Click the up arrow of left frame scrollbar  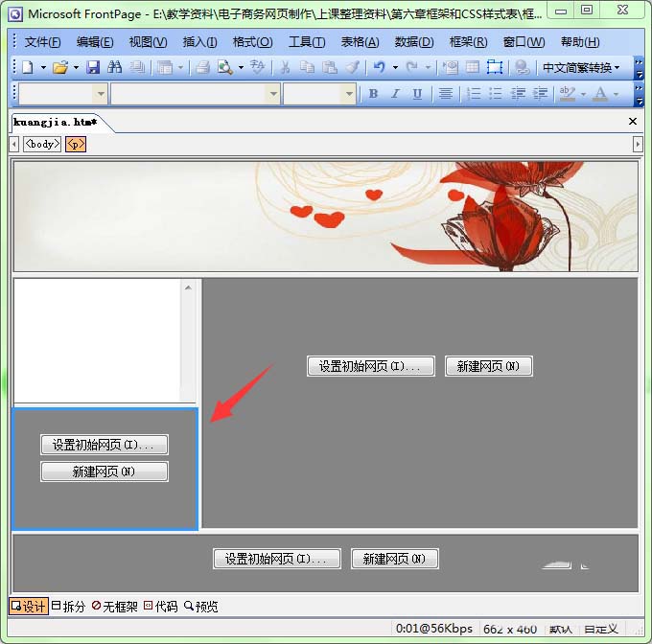(x=188, y=287)
